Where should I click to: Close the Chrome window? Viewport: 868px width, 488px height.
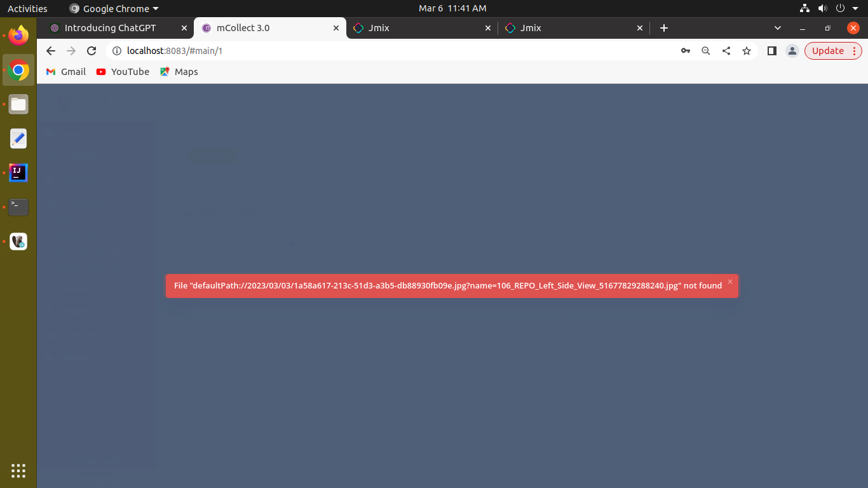(853, 28)
